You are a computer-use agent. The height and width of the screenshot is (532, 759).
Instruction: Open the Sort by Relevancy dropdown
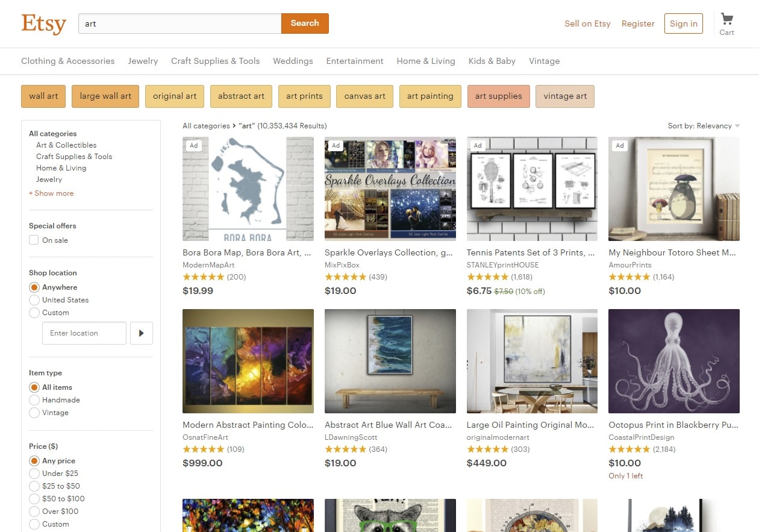coord(704,126)
